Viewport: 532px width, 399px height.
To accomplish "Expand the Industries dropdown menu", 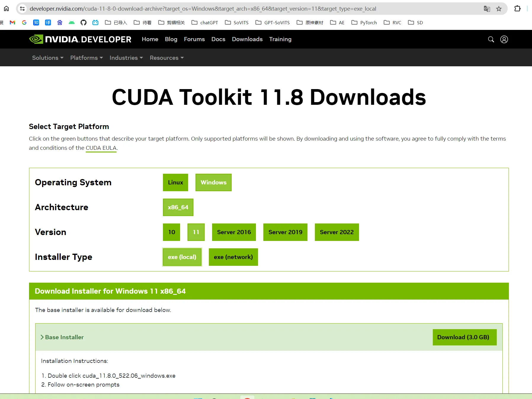I will 126,58.
